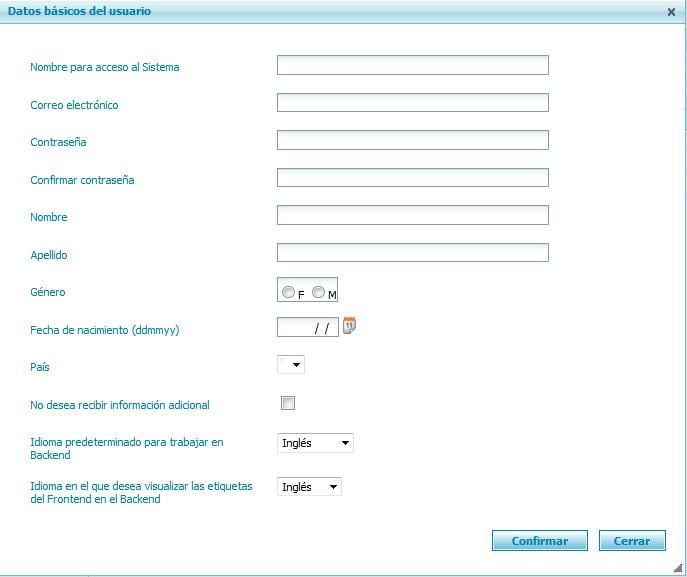Click the 'Datos básicos del usuario' title bar
The width and height of the screenshot is (687, 577).
pos(300,11)
